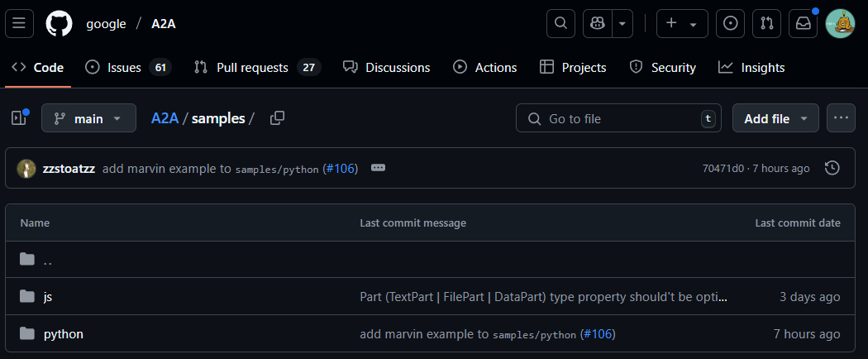Open the latest commit message link
Image resolution: width=868 pixels, height=359 pixels.
click(211, 169)
